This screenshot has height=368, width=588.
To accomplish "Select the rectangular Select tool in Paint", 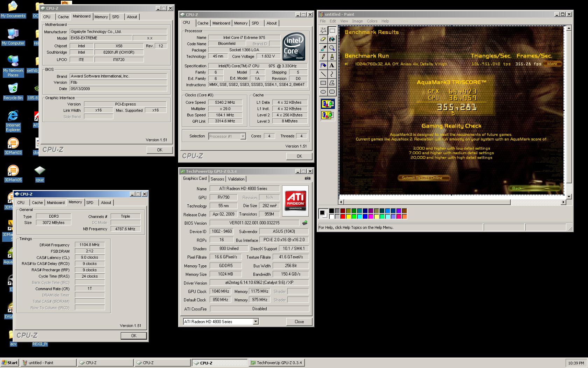I will click(x=332, y=30).
